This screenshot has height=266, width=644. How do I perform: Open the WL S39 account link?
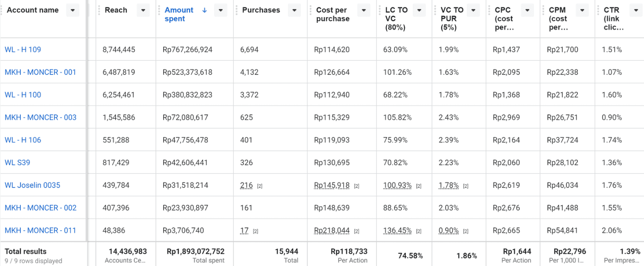(x=17, y=163)
